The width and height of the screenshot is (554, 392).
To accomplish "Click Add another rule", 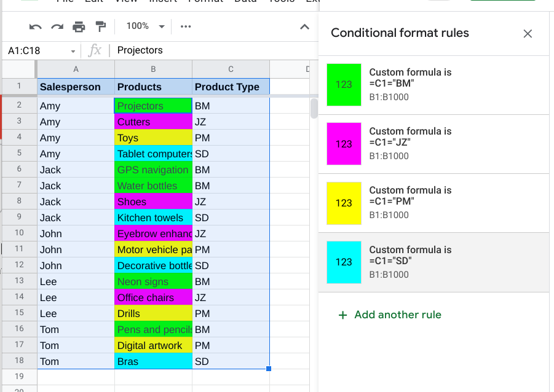I will [390, 315].
